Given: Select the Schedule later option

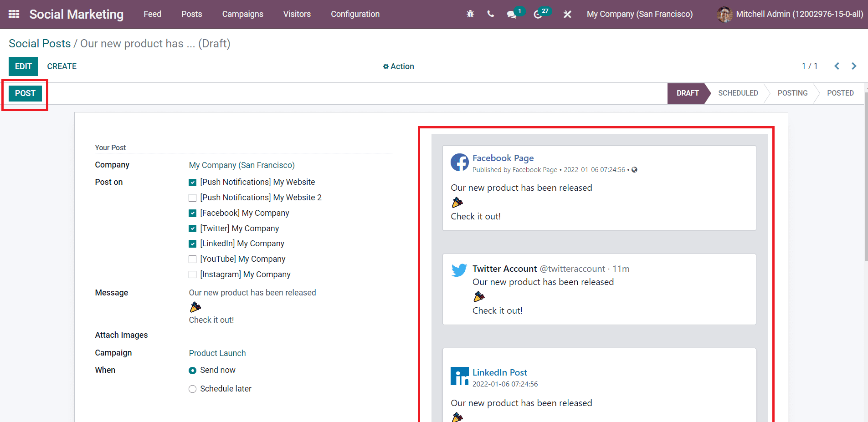Looking at the screenshot, I should coord(192,389).
